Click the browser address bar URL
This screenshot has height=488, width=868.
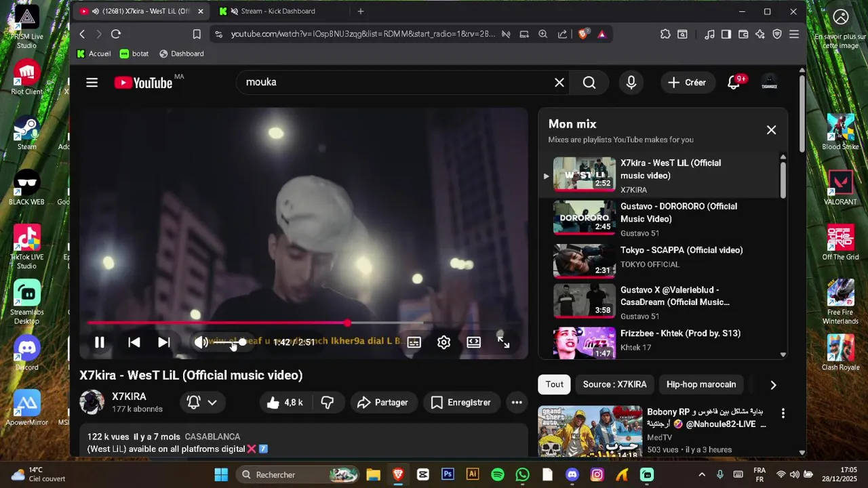pos(363,34)
